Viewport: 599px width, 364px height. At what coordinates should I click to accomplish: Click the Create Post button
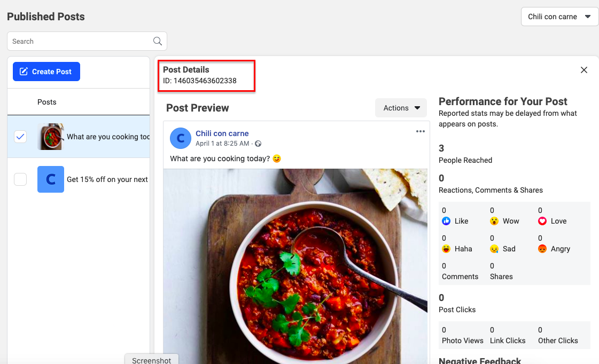(46, 72)
